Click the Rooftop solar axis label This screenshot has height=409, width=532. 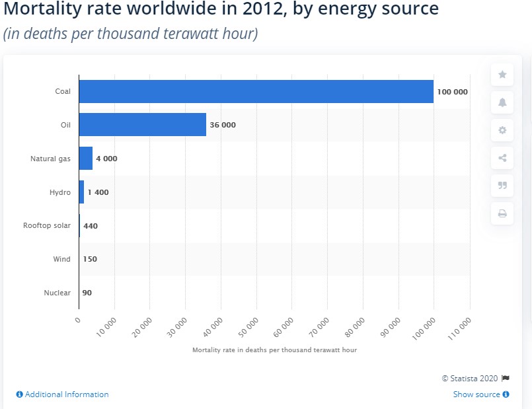coord(46,225)
